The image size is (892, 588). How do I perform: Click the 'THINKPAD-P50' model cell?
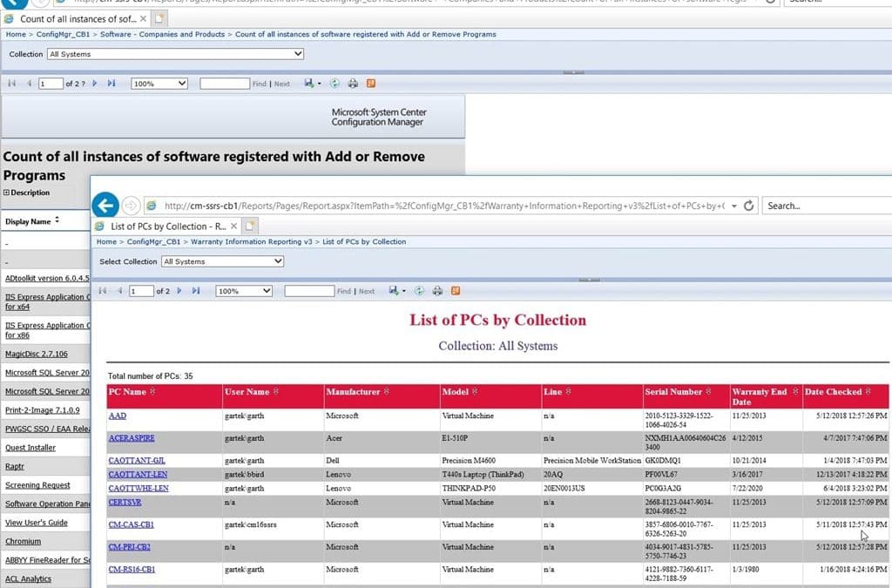pos(468,489)
